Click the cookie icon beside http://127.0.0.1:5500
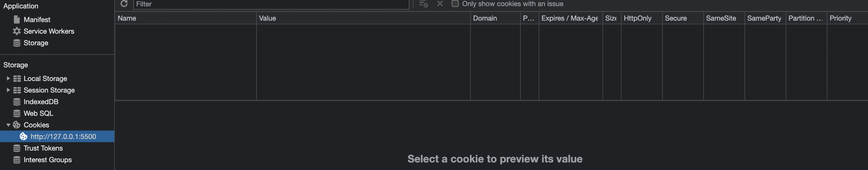The width and height of the screenshot is (868, 170). point(23,136)
